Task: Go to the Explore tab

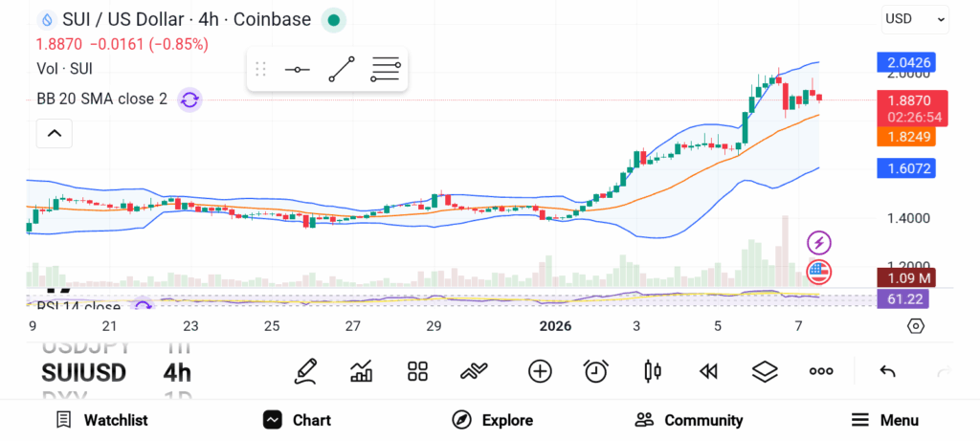Action: pos(493,420)
